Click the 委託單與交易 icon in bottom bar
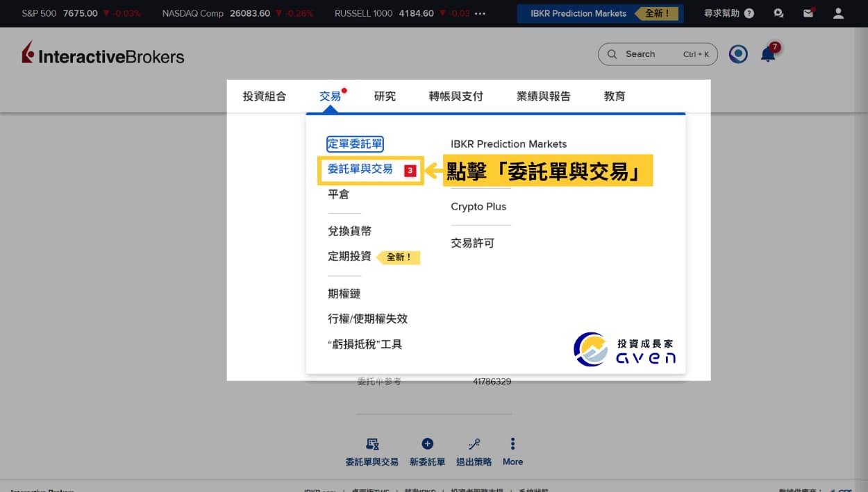 [372, 444]
